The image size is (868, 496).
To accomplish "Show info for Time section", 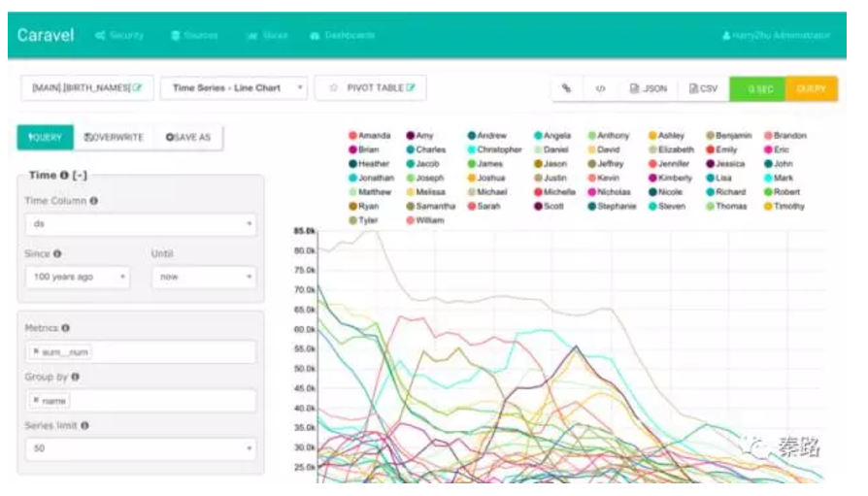I will point(64,175).
